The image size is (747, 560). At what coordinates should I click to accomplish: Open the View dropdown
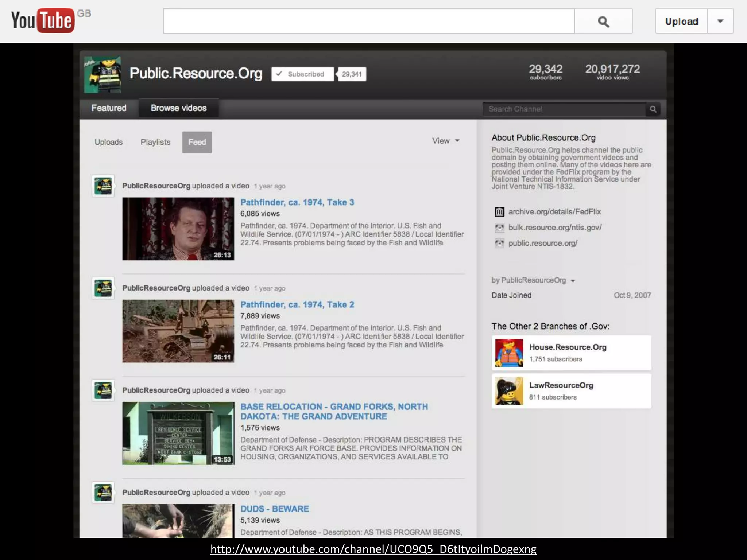pos(445,141)
